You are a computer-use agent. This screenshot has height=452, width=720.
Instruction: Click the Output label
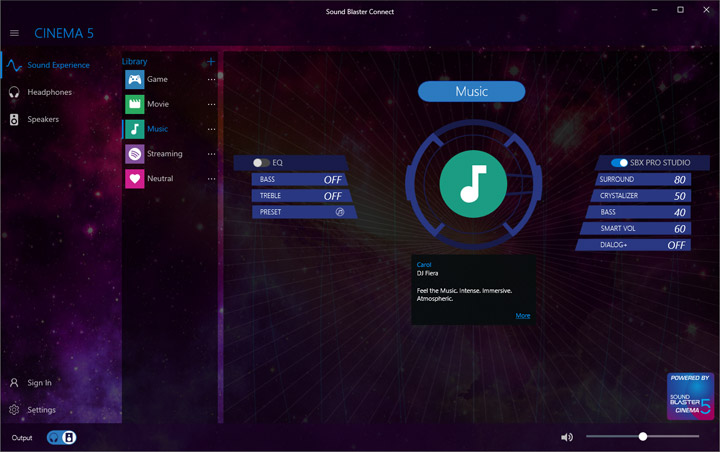click(x=22, y=438)
